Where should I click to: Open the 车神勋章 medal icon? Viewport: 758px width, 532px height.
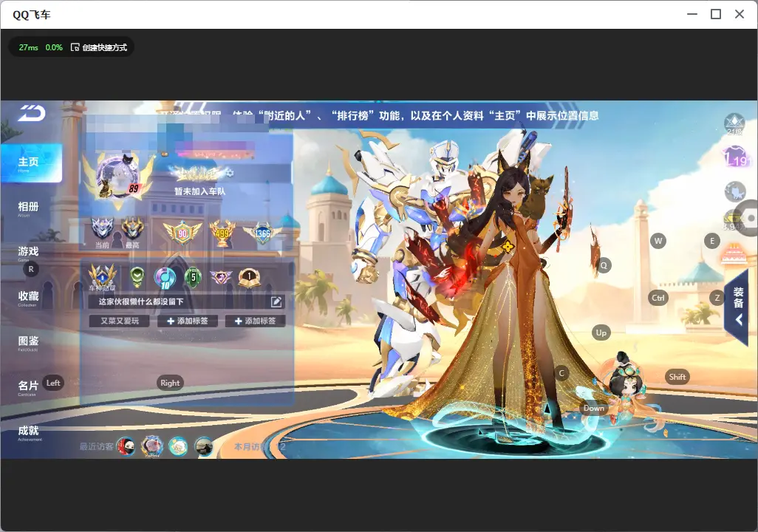103,278
